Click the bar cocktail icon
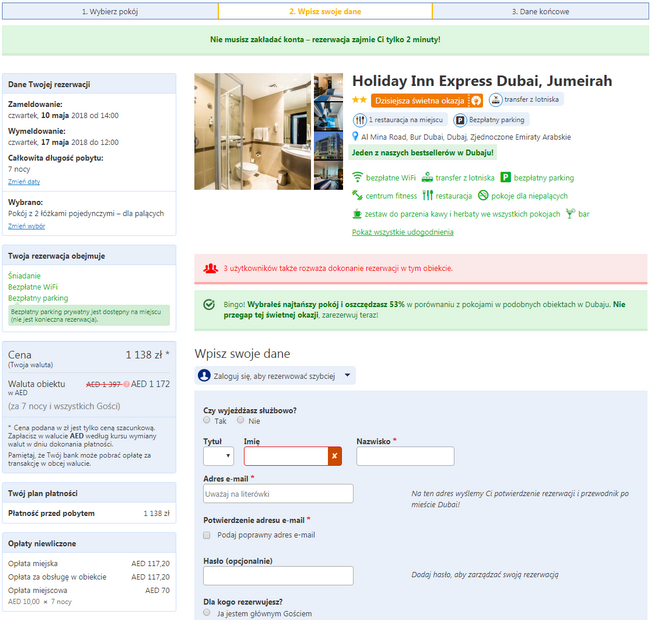The image size is (650, 620). (571, 213)
